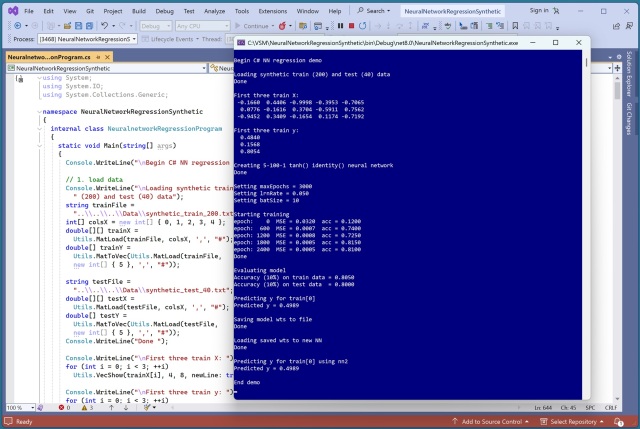Click the notifications bell in status bar

click(x=619, y=422)
